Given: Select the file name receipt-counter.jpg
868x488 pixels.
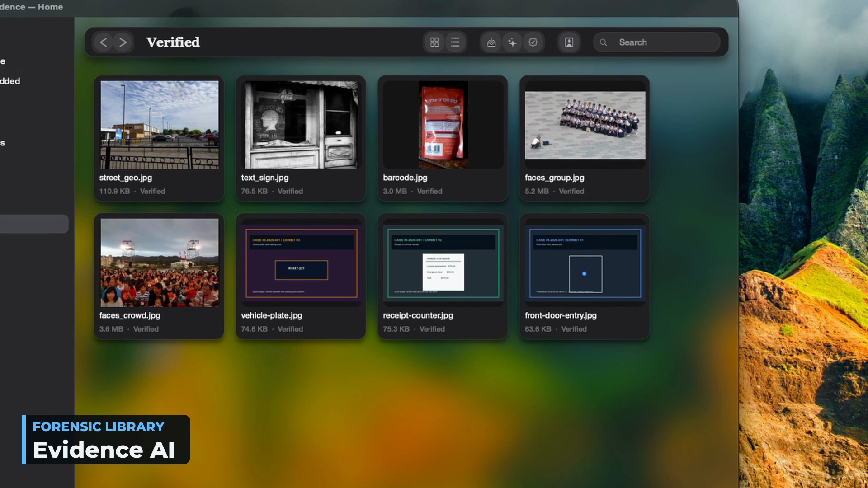Looking at the screenshot, I should pos(418,316).
